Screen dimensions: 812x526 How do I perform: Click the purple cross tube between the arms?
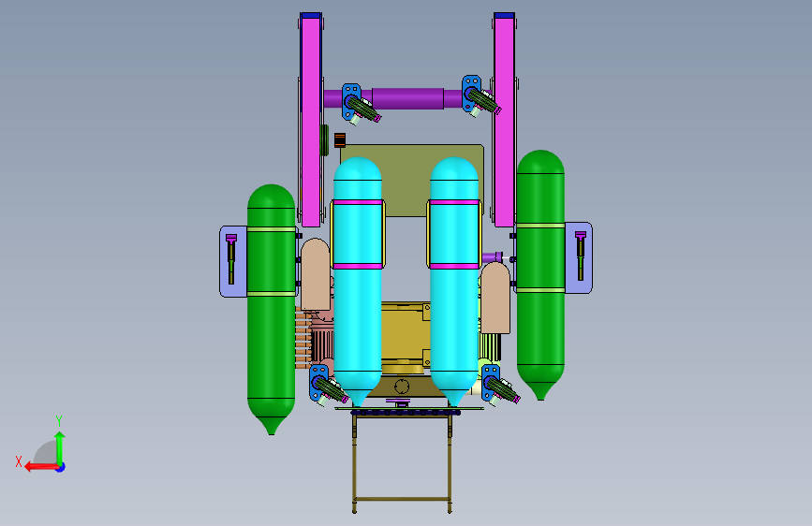[x=407, y=98]
